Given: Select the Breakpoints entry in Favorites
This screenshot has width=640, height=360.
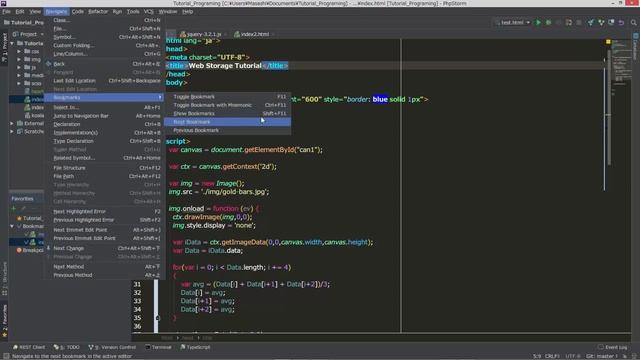Looking at the screenshot, I should [x=29, y=250].
